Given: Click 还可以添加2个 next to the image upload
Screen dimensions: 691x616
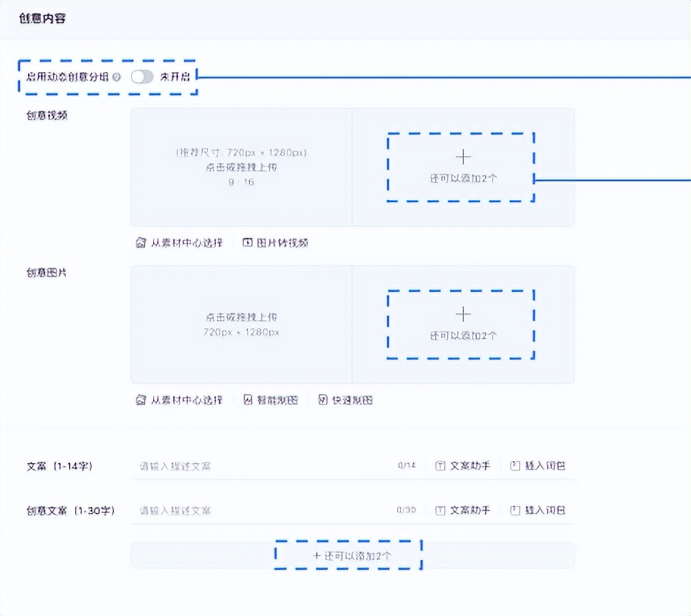Looking at the screenshot, I should point(462,324).
